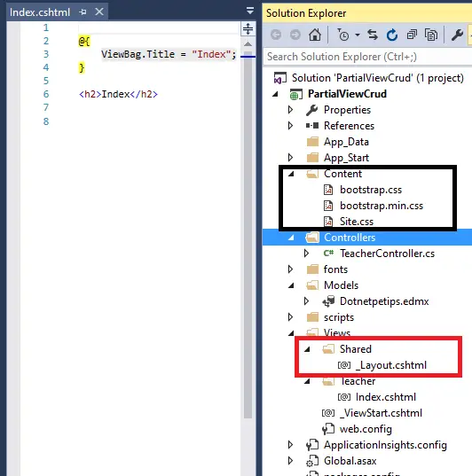Click the Home icon in Solution Explorer
This screenshot has height=476, width=472.
[315, 35]
